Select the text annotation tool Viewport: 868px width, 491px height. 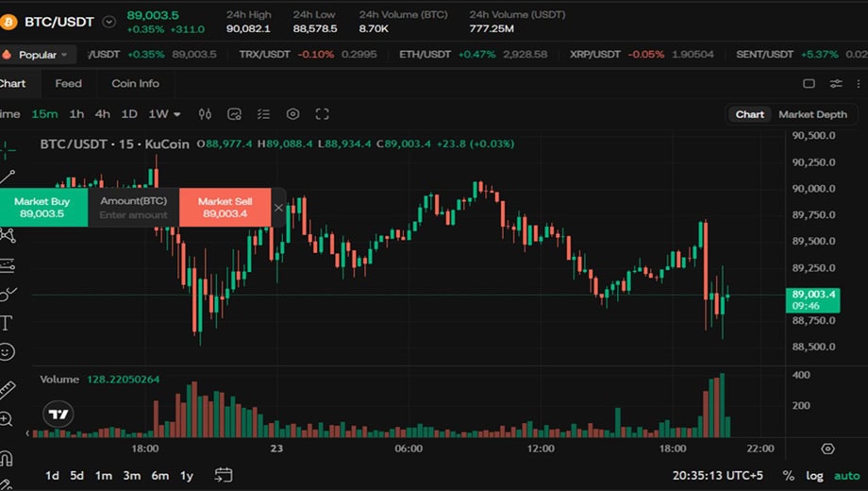[x=6, y=323]
